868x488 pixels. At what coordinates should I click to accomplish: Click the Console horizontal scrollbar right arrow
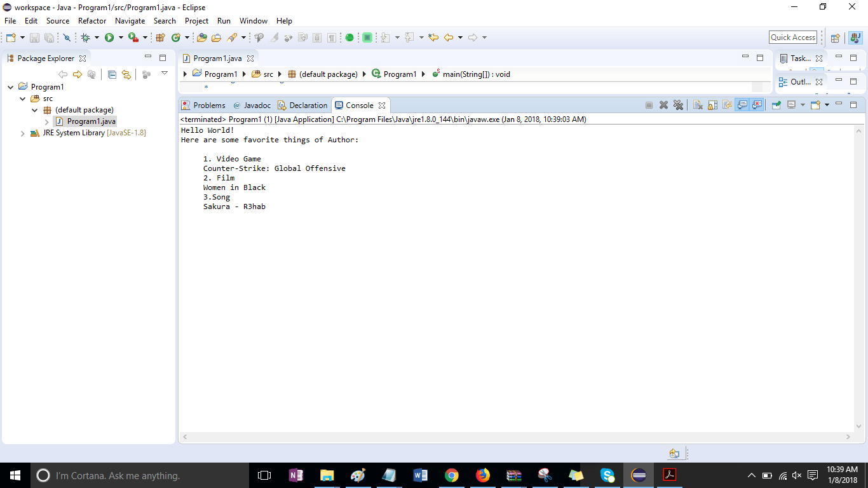(x=848, y=437)
